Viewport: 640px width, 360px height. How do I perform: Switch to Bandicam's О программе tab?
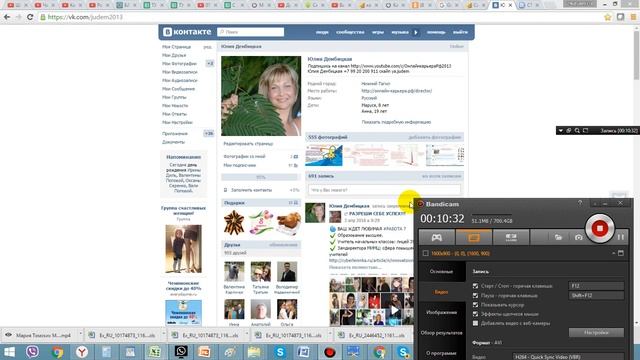pyautogui.click(x=442, y=353)
